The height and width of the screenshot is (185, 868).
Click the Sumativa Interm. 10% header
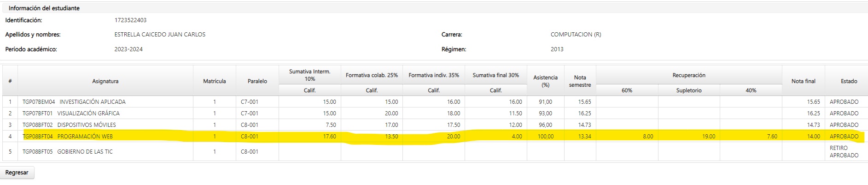tap(310, 75)
